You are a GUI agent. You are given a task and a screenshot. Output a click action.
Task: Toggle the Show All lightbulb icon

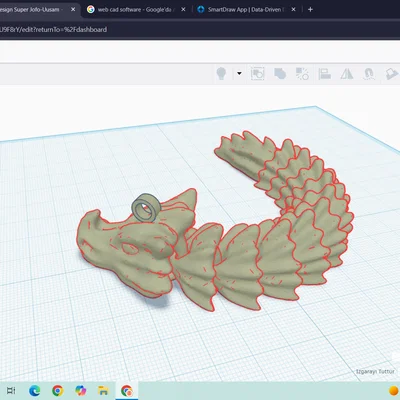click(x=221, y=73)
